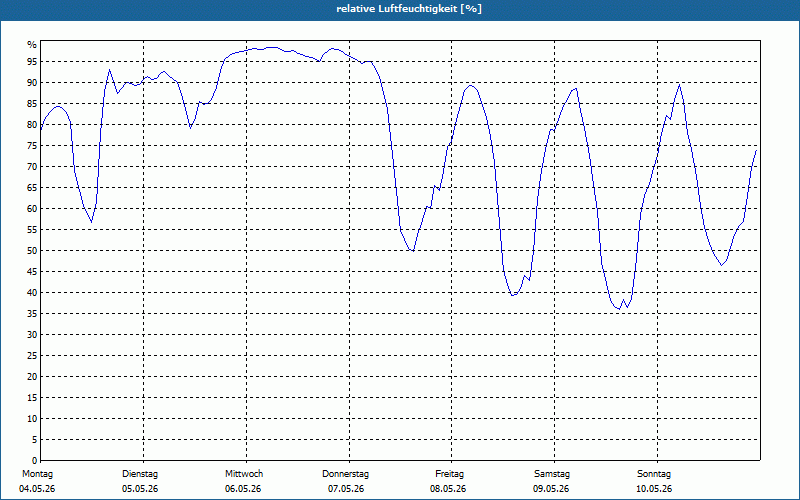Select the 'Montag' day label
This screenshot has width=800, height=500.
click(x=37, y=474)
